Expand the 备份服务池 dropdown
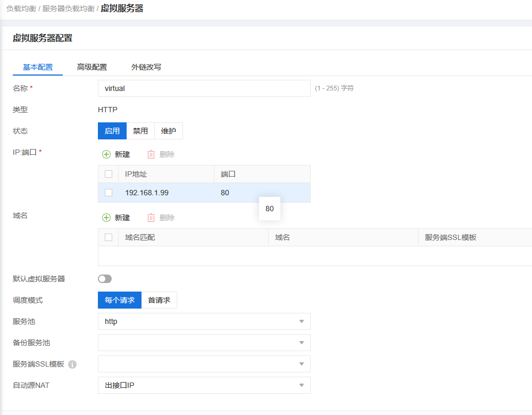 [x=204, y=343]
